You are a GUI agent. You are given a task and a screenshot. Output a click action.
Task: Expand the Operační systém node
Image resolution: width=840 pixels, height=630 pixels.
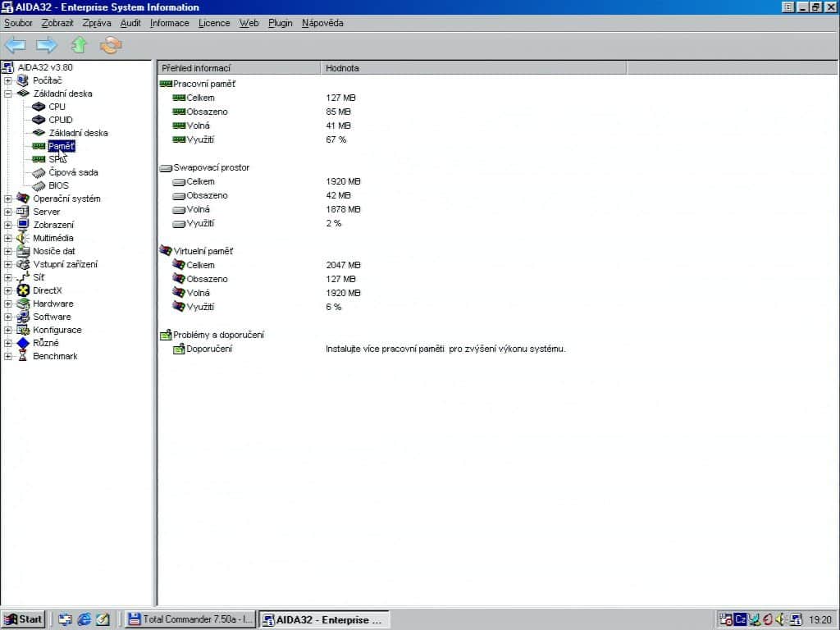(8, 199)
